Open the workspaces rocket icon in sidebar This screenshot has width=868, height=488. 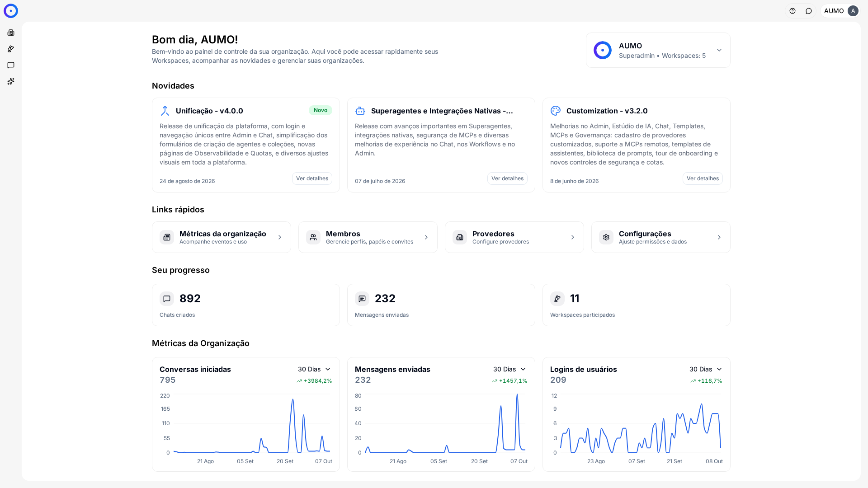[11, 49]
